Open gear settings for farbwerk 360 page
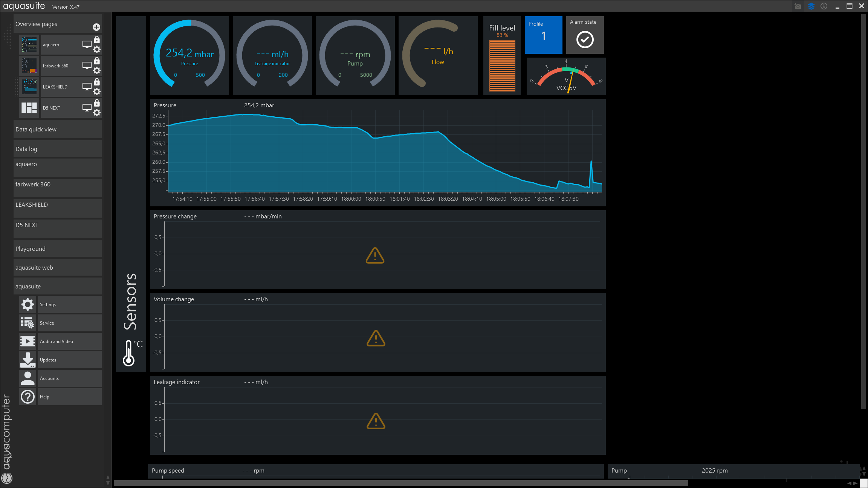 [97, 70]
